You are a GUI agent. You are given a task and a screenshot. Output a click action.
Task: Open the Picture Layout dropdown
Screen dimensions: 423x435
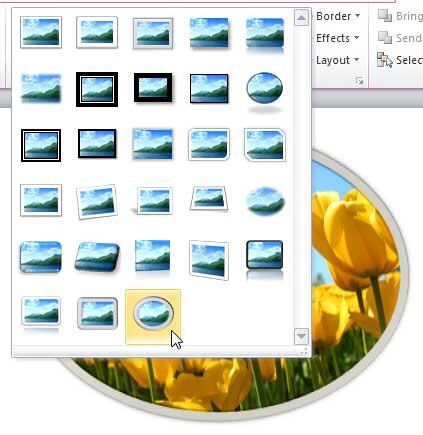(x=338, y=60)
